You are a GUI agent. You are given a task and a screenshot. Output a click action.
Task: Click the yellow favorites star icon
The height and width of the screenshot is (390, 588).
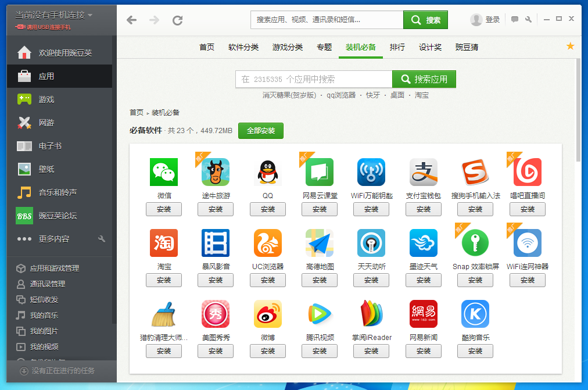(570, 45)
